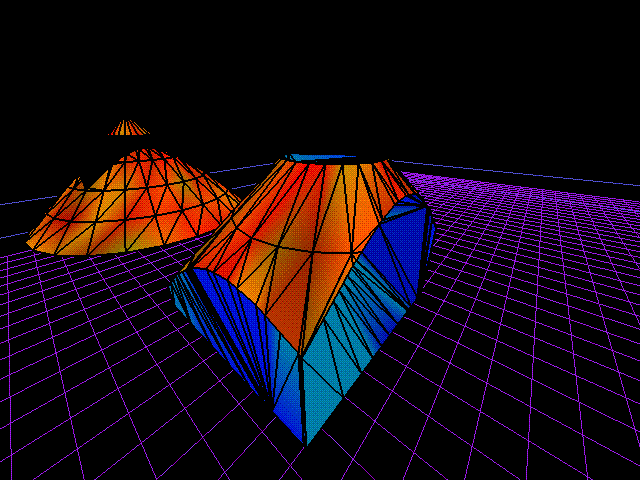The width and height of the screenshot is (640, 480).
Task: Click the blue top cap of front cone
Action: pyautogui.click(x=320, y=157)
